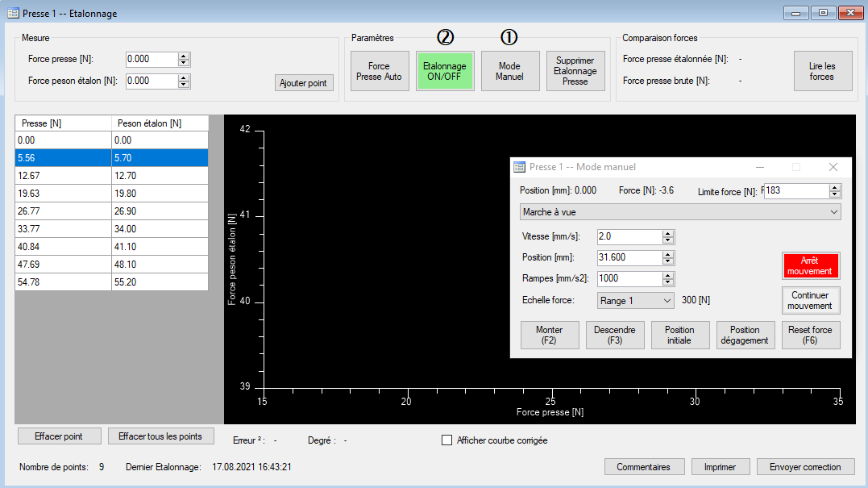The height and width of the screenshot is (488, 868).
Task: Decrease Vitesse with the down arrow
Action: coord(668,240)
